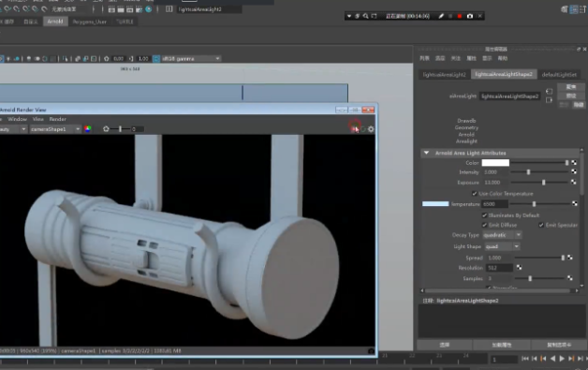Viewport: 588px width, 370px height.
Task: Open the Render menu in Arnold Render View
Action: pyautogui.click(x=58, y=119)
